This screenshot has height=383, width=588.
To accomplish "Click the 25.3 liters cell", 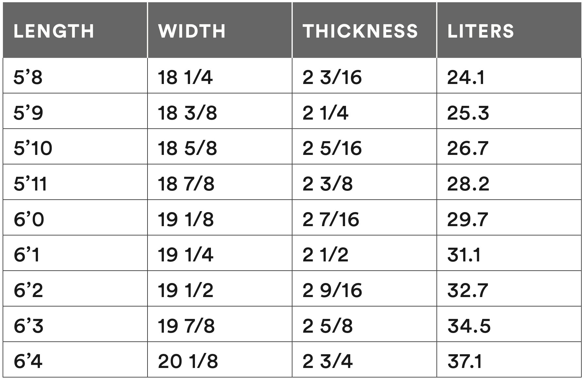I will click(468, 113).
